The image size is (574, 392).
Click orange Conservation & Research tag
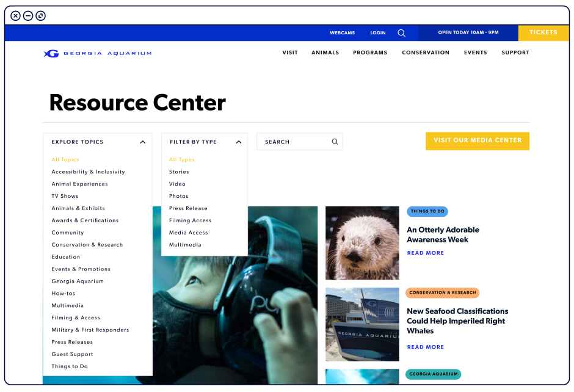coord(442,293)
